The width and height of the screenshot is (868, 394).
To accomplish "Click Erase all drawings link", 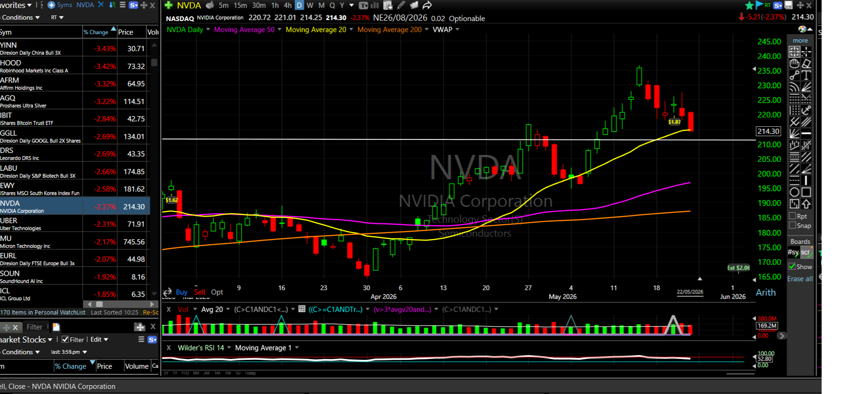I will point(800,279).
